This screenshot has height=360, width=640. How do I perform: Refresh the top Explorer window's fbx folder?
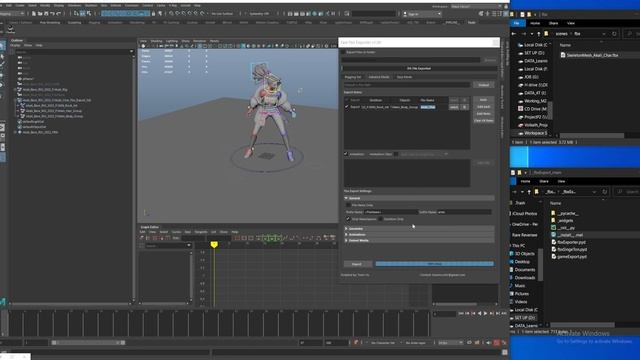614,34
